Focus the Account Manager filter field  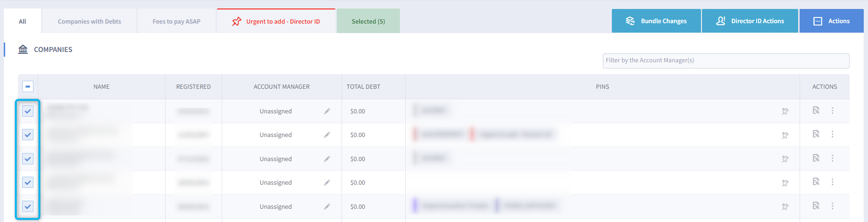[726, 60]
